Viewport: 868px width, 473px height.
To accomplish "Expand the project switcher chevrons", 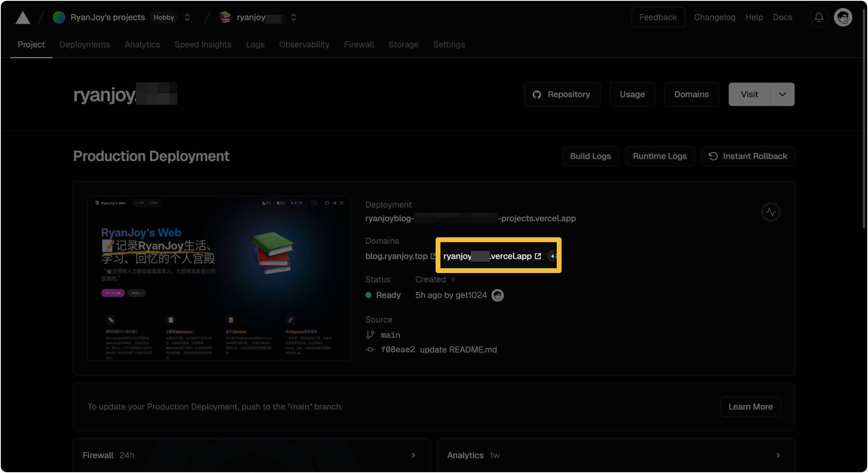I will pos(294,17).
